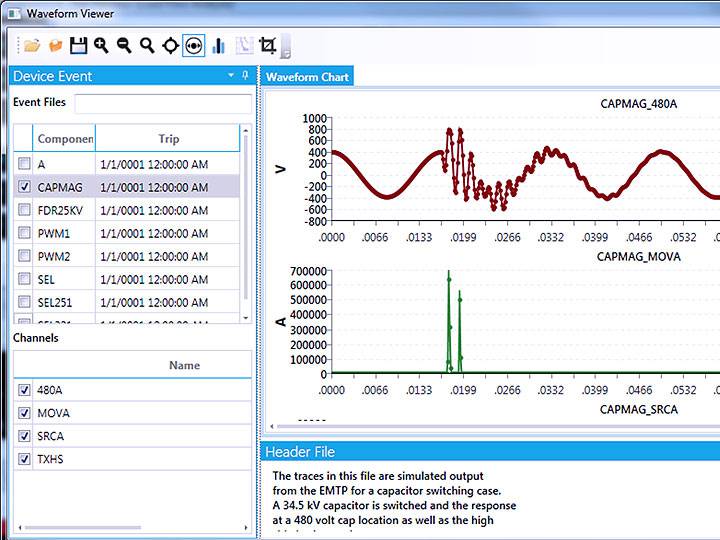The height and width of the screenshot is (540, 720).
Task: Click the Event Files input field
Action: (163, 103)
